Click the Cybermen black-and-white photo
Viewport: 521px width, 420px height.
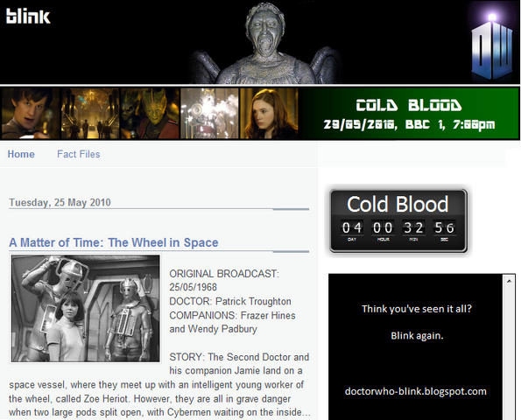[x=86, y=309]
